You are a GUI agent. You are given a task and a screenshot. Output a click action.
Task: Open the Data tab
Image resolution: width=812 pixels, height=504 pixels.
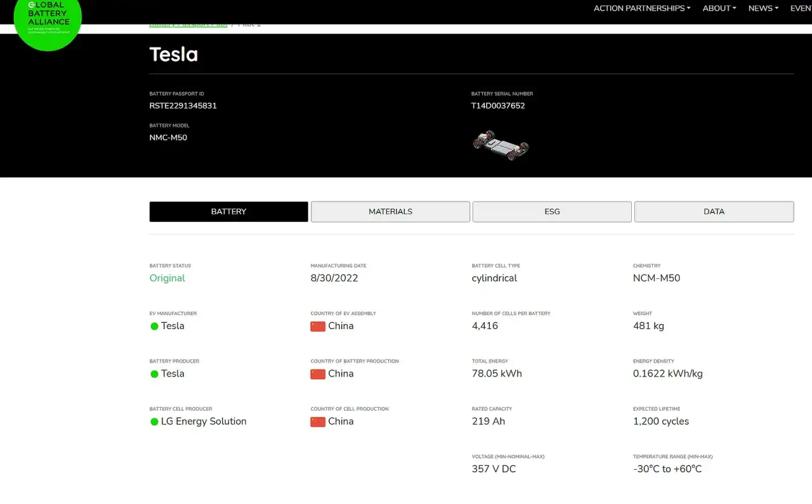point(714,212)
